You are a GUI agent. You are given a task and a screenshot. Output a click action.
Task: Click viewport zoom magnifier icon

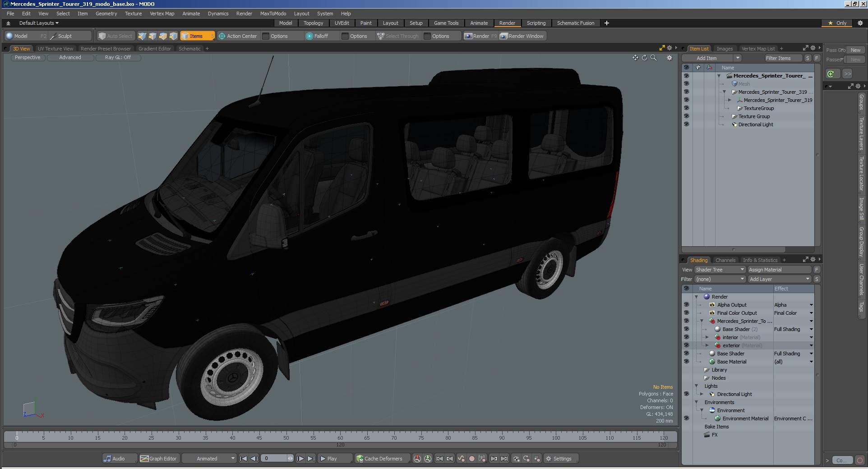pos(653,58)
